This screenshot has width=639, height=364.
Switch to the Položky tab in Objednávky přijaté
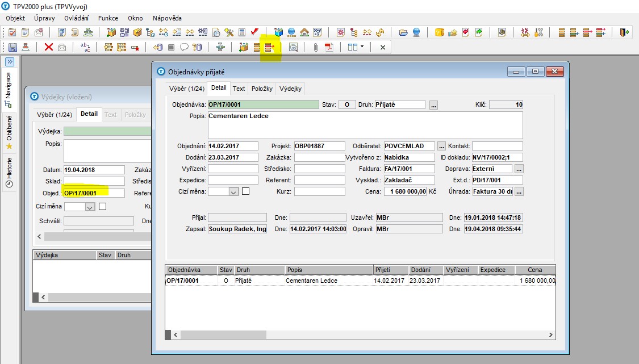coord(262,89)
